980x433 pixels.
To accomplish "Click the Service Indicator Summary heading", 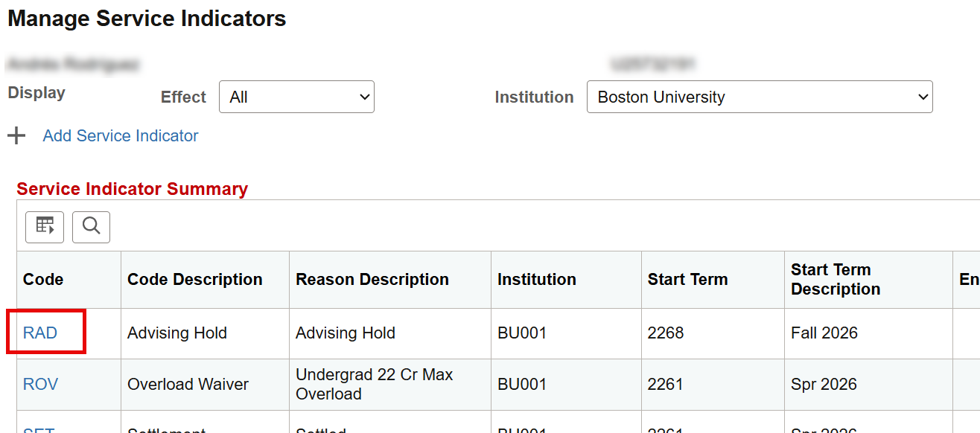I will [x=132, y=189].
